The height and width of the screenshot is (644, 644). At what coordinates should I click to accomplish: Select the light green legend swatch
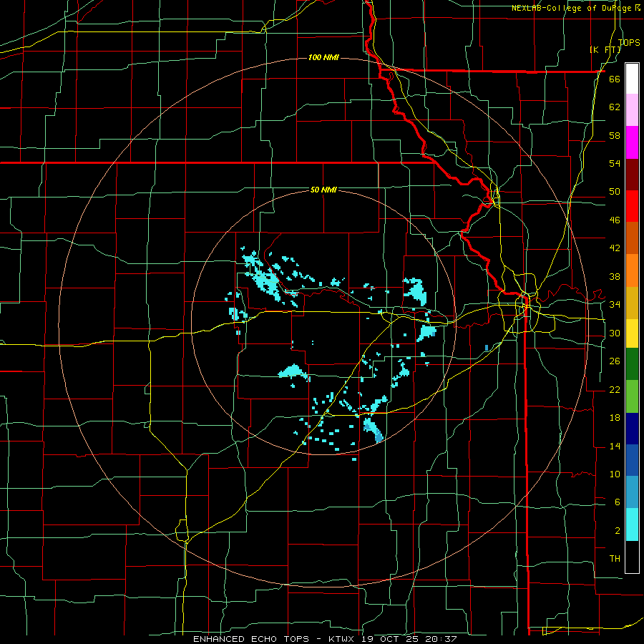[x=632, y=396]
